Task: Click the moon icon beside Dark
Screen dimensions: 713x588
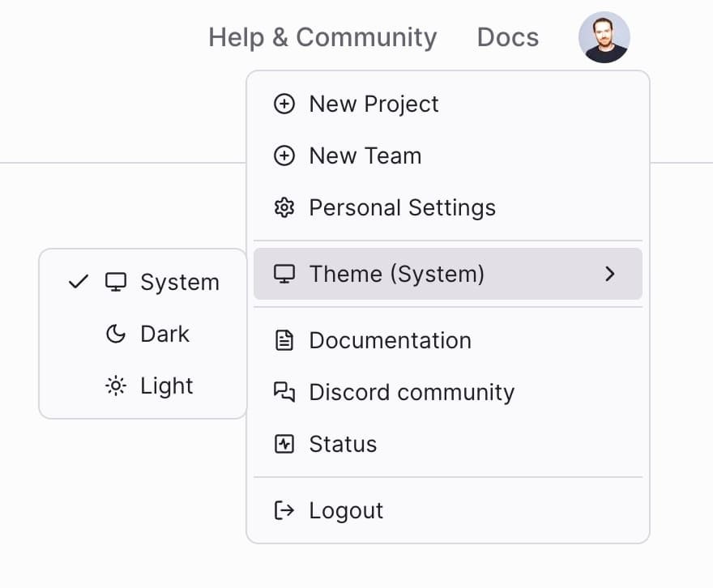Action: coord(115,334)
